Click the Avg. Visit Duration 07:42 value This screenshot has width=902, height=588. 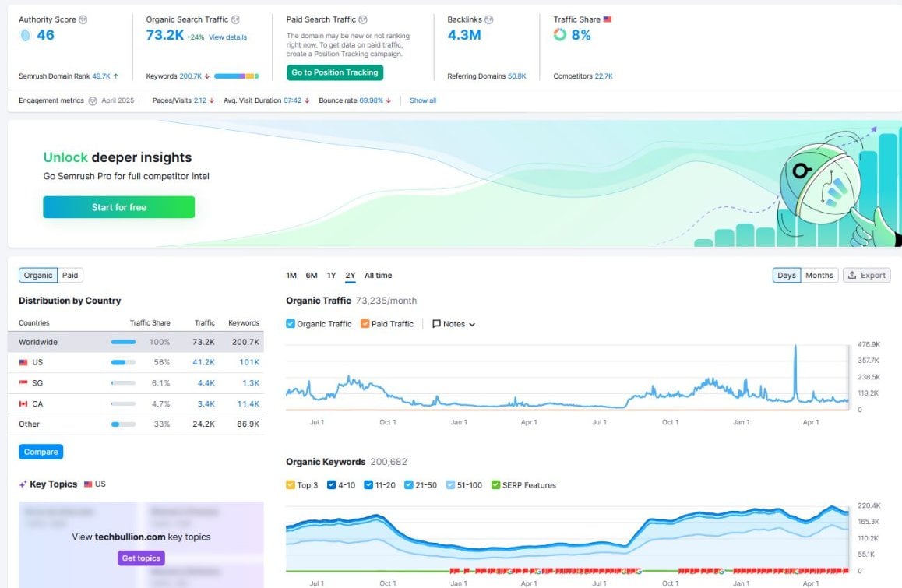(292, 100)
